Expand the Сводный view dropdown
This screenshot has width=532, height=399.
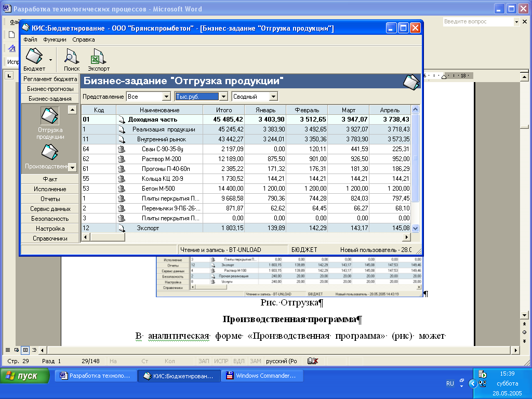[273, 97]
